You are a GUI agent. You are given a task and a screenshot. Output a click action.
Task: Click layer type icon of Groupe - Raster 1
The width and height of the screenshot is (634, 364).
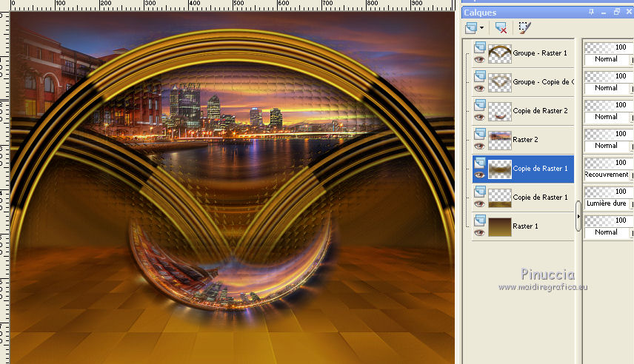coord(479,47)
